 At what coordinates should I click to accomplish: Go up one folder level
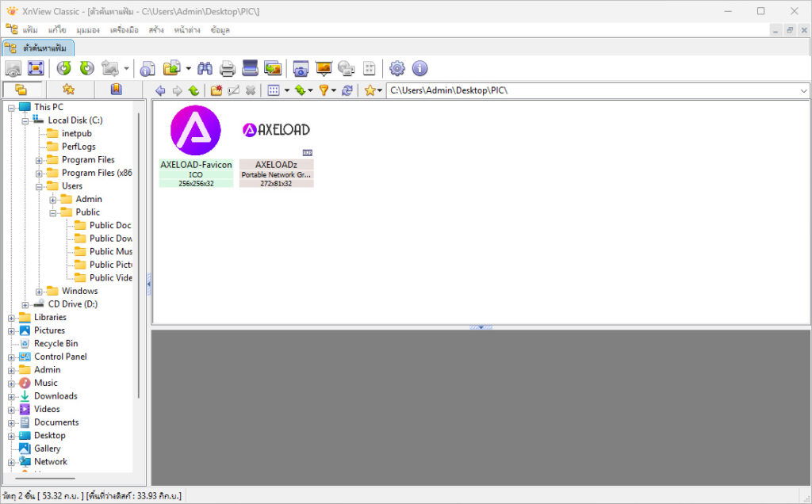pos(193,90)
